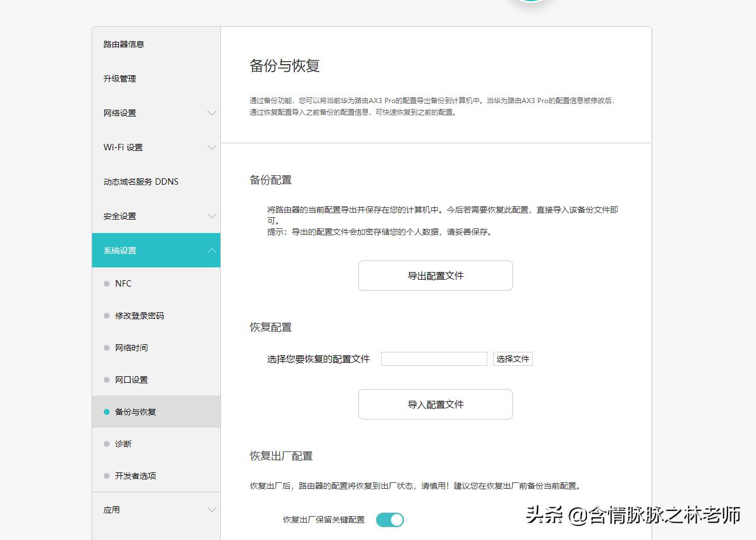Viewport: 756px width, 540px height.
Task: Expand the Wi-Fi 设置 menu
Action: click(x=212, y=147)
